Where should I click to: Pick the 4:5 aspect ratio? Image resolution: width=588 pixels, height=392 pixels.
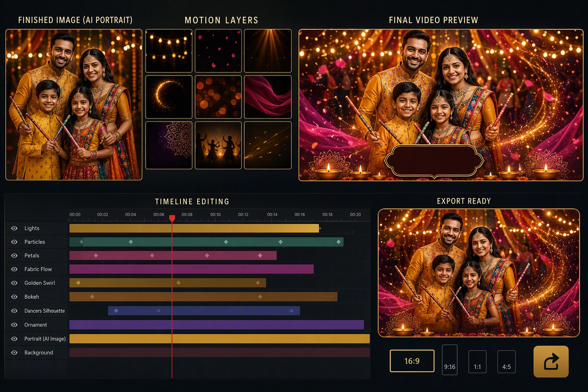[x=506, y=362]
